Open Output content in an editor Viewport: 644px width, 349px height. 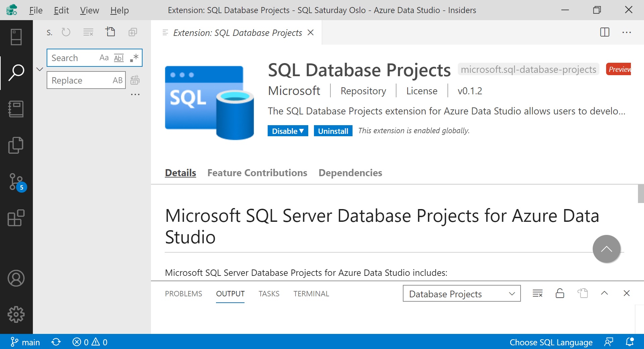point(583,293)
